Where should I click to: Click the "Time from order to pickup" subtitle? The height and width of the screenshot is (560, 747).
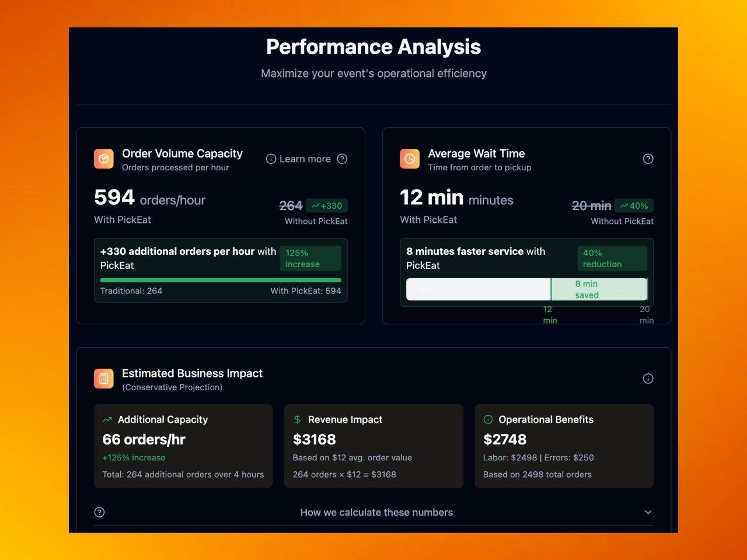point(480,167)
